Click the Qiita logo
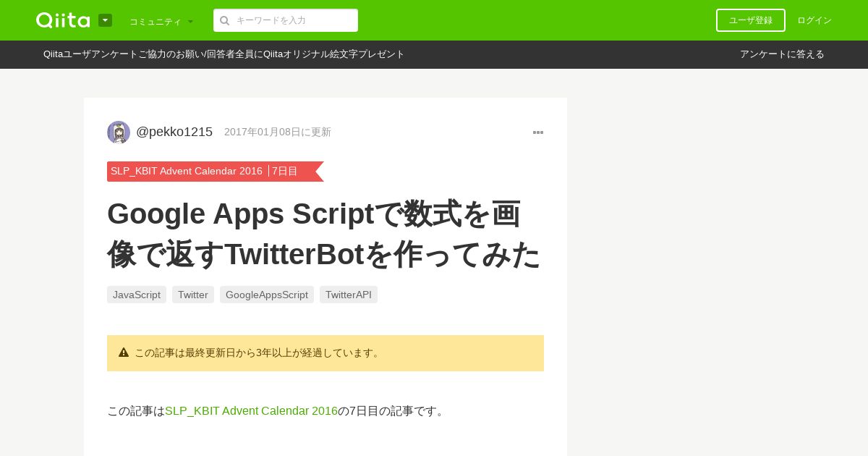Screen dimensions: 868x456 pyautogui.click(x=63, y=20)
